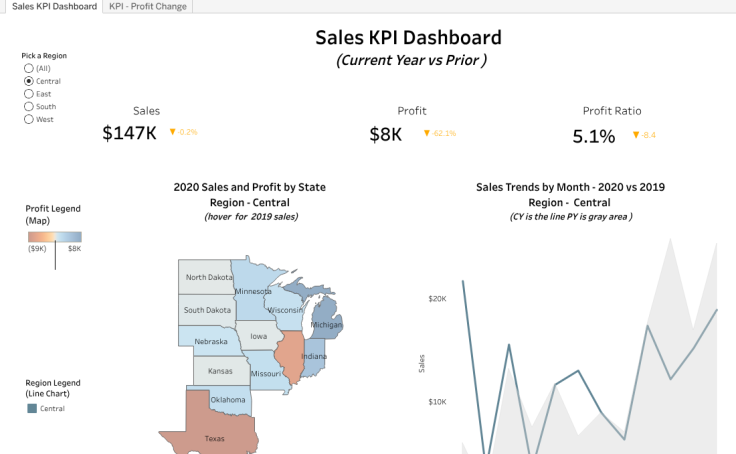Click the Central color square in Region Legend
Screen dimensions: 736x454
32,408
